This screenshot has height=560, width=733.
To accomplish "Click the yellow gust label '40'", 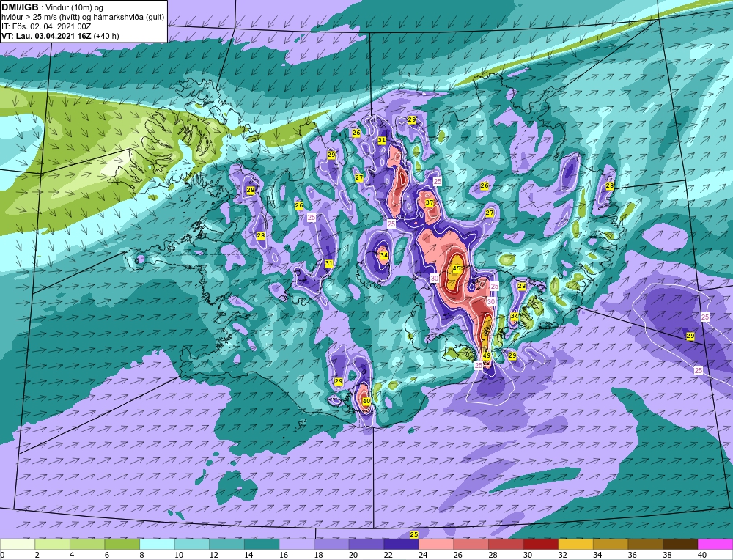I will coord(366,401).
